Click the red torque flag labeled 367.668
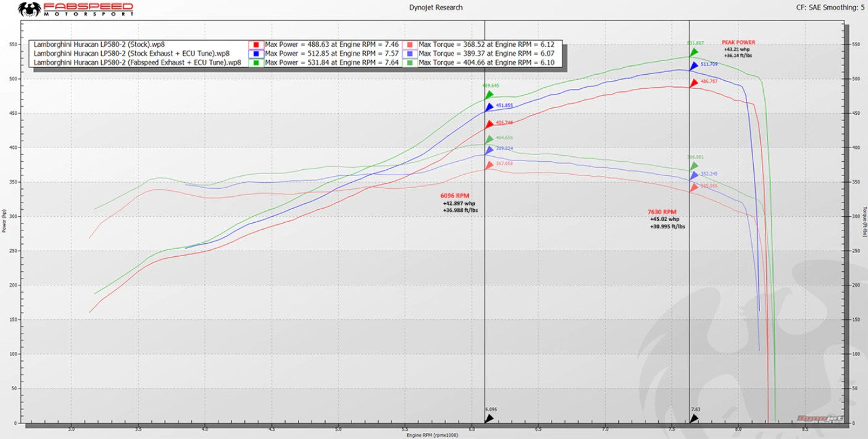 coord(489,165)
